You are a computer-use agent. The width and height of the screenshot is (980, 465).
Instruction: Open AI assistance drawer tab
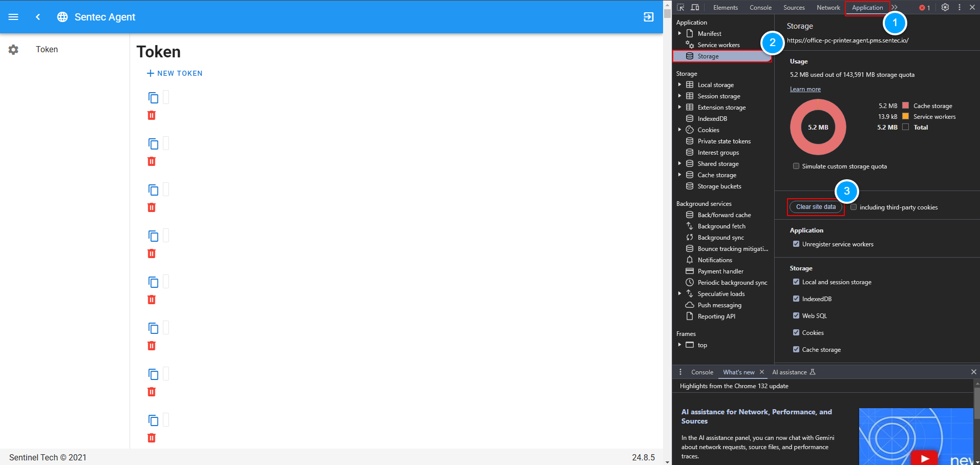click(x=794, y=372)
